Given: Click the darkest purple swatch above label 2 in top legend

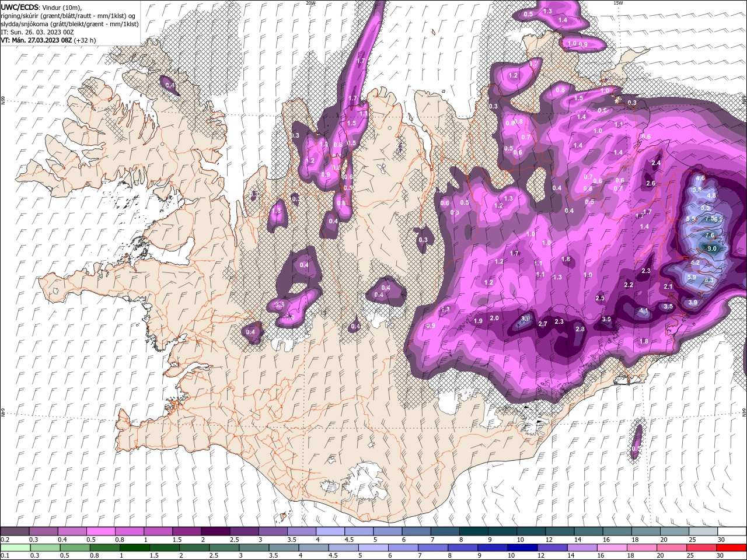Looking at the screenshot, I should click(x=215, y=531).
